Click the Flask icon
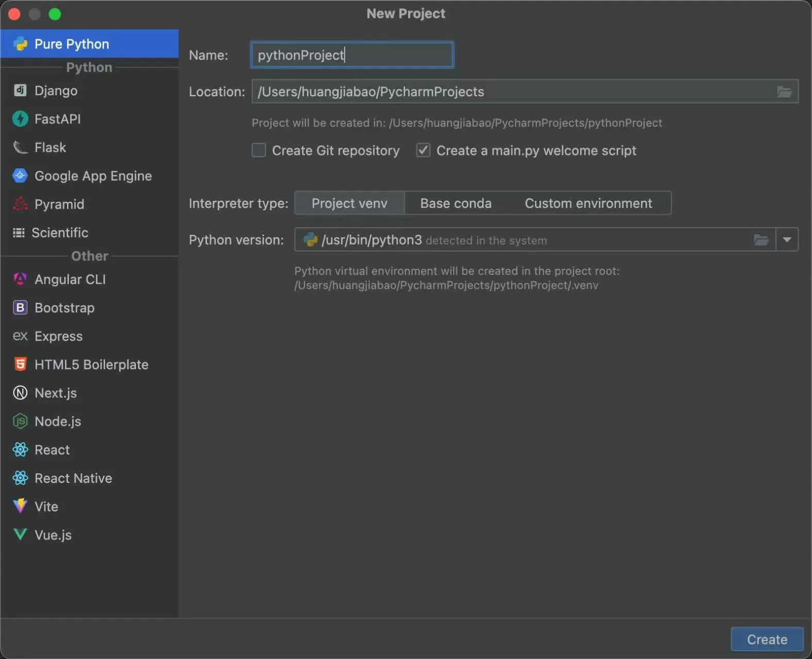The width and height of the screenshot is (812, 659). (20, 147)
